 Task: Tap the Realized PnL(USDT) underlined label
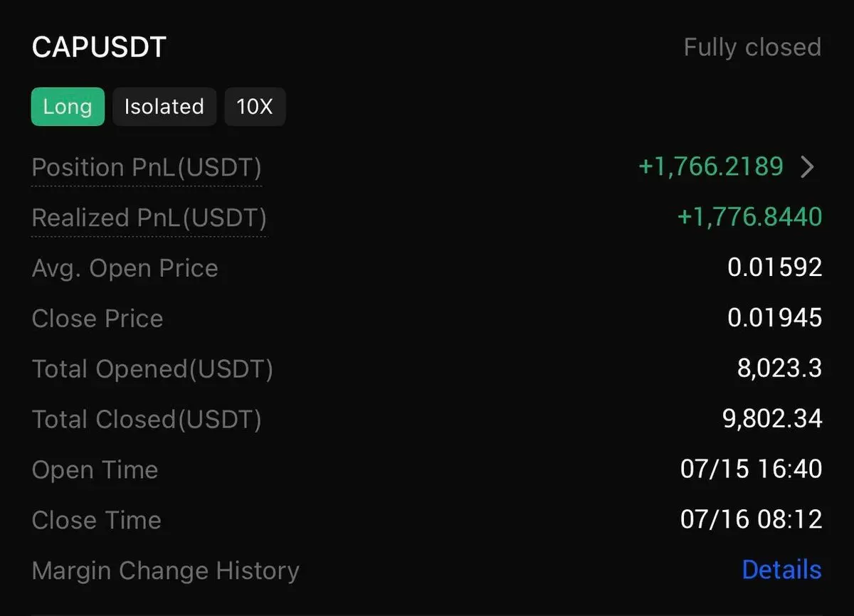coord(149,218)
